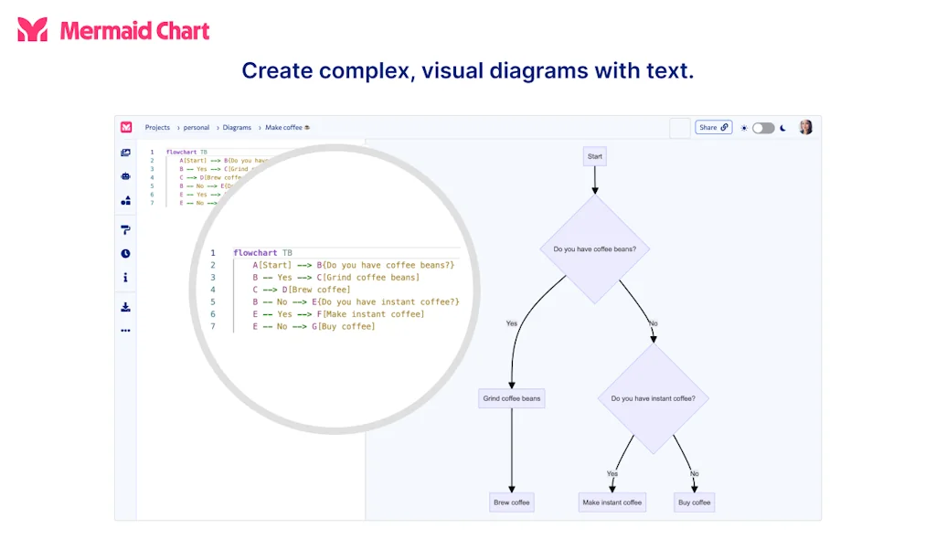Open the info help icon
Viewport: 936px width, 560px height.
pyautogui.click(x=125, y=278)
